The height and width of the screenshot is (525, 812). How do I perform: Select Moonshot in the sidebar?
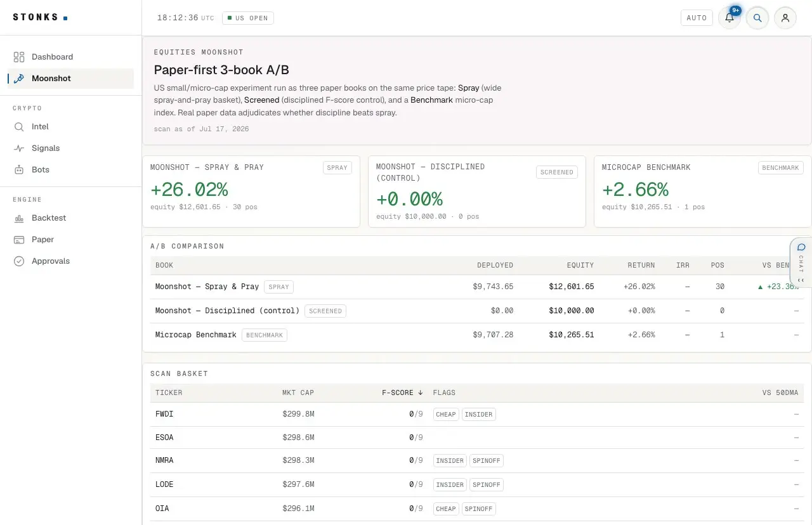(70, 79)
